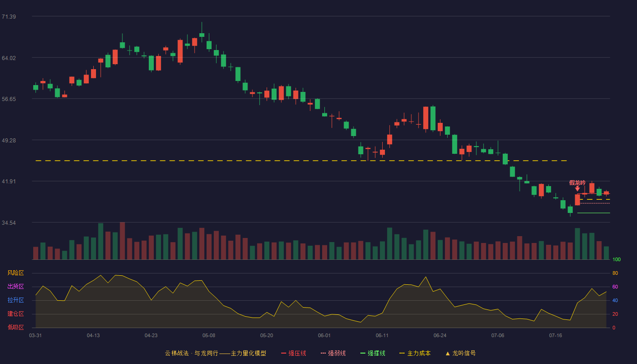Click the 05-20 date label
The width and height of the screenshot is (637, 364).
pyautogui.click(x=267, y=335)
